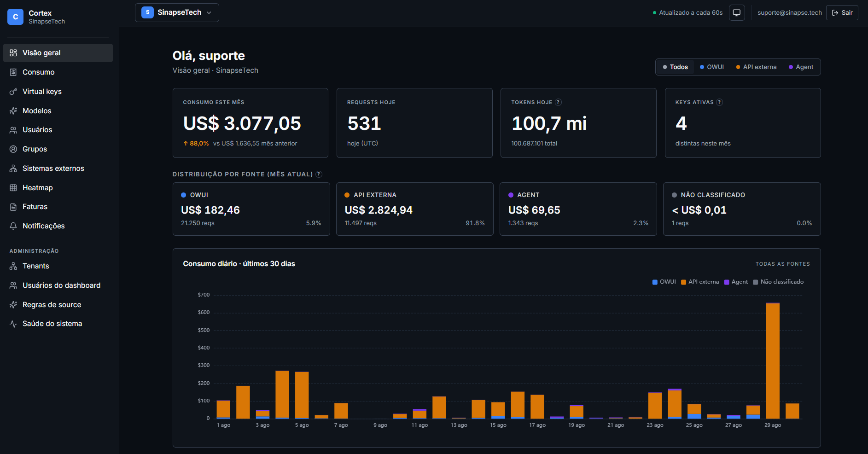Screen dimensions: 868x454
Task: Select the API externa source filter
Action: [x=756, y=67]
